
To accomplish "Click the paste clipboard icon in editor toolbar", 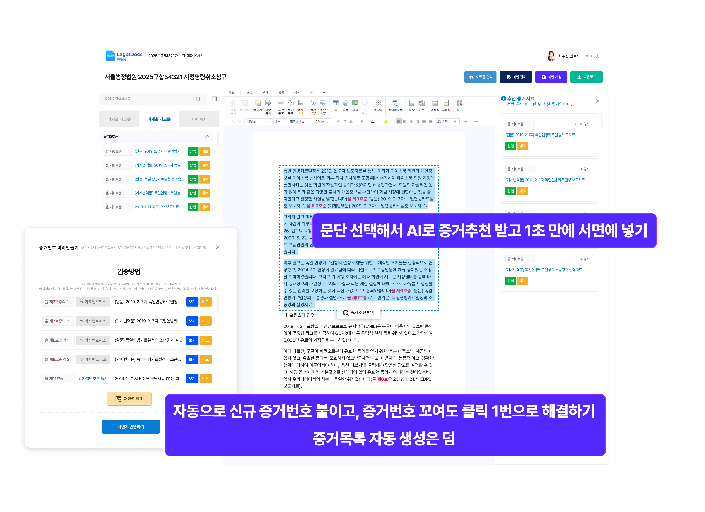I will [258, 103].
